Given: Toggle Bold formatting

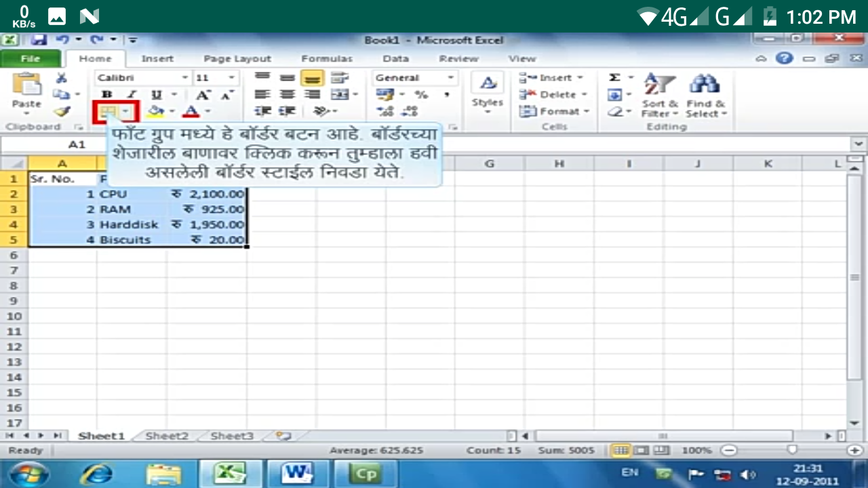Looking at the screenshot, I should 107,94.
